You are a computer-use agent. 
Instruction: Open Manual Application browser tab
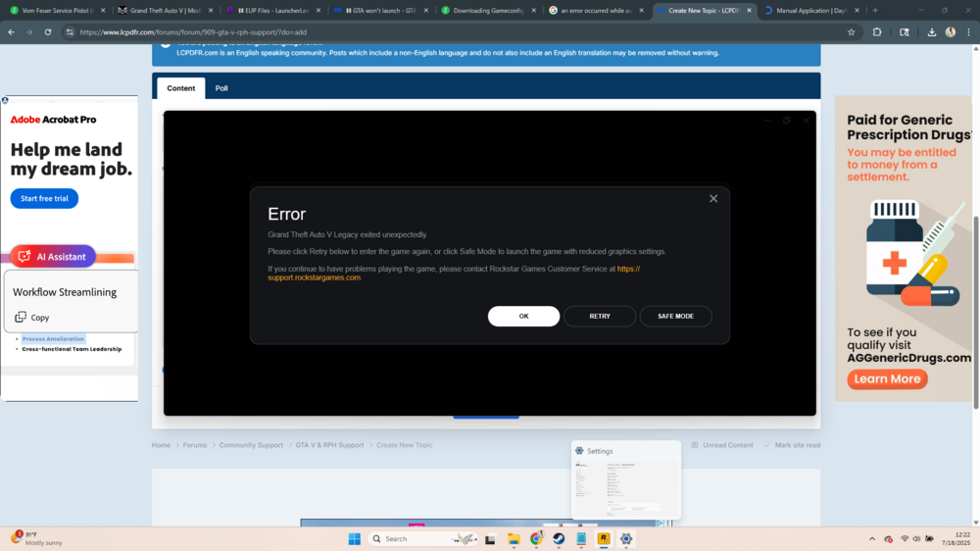[811, 10]
